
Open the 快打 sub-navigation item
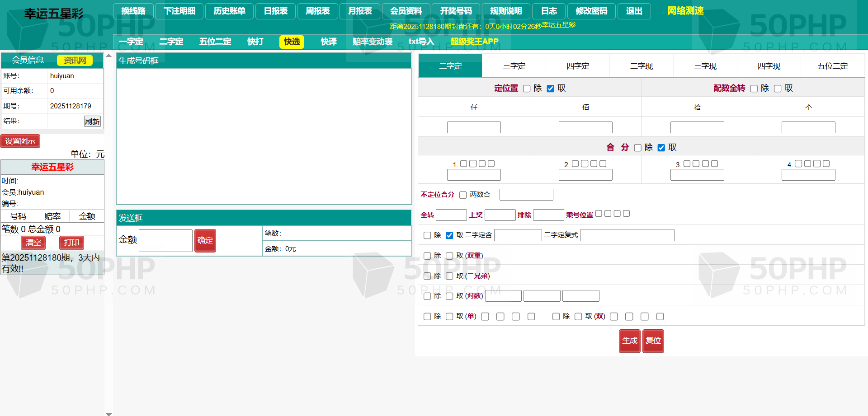pos(255,42)
